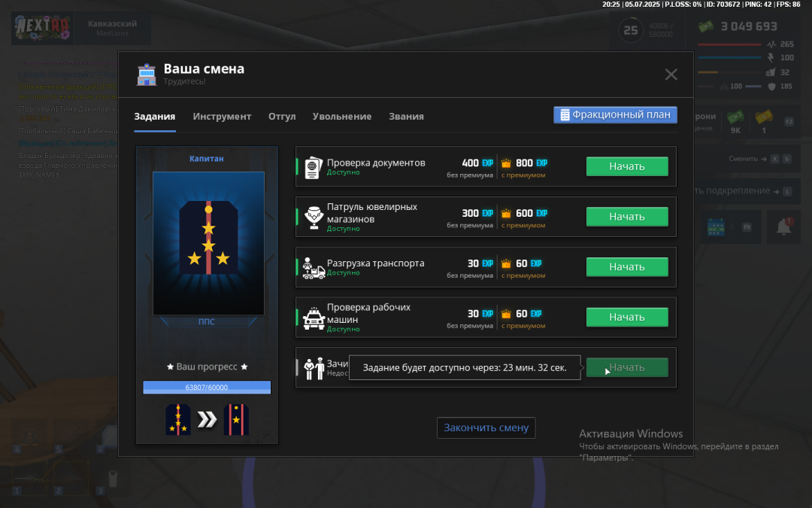The image size is (812, 508).
Task: Click the task availability countdown tooltip
Action: point(465,367)
